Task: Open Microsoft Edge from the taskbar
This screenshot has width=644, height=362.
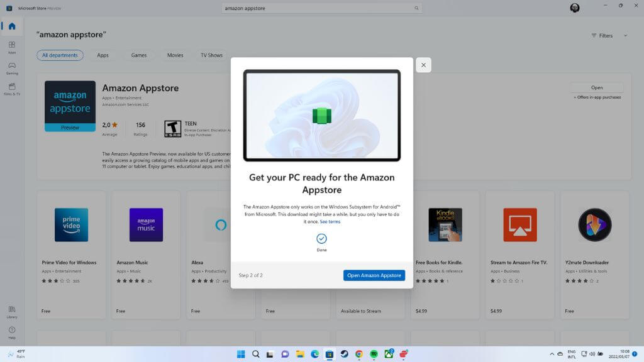Action: click(x=315, y=354)
